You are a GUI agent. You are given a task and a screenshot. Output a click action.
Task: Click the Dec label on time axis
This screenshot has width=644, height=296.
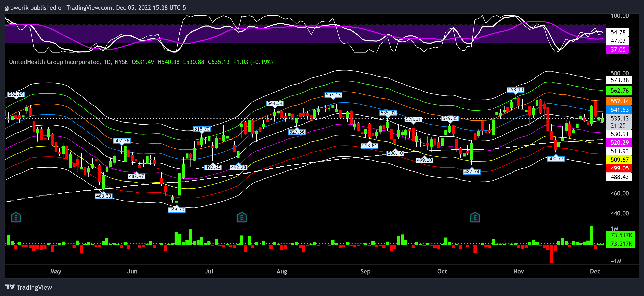click(x=595, y=271)
